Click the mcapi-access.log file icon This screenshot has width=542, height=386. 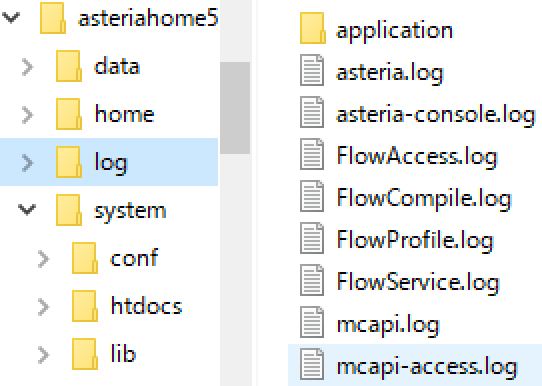point(312,364)
